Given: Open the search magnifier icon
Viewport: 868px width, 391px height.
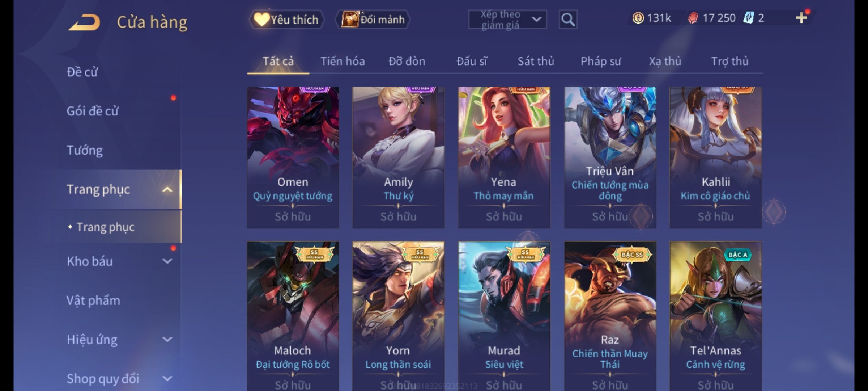Looking at the screenshot, I should coord(568,20).
